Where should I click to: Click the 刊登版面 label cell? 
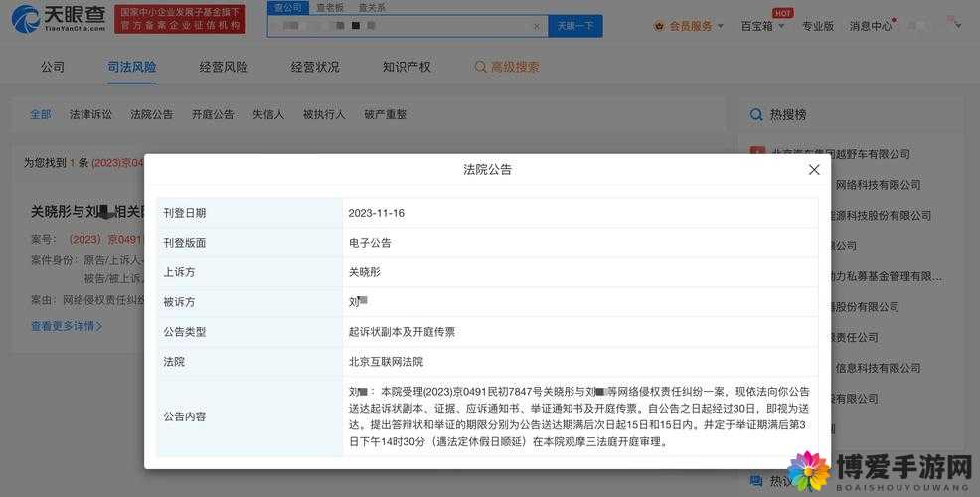249,243
